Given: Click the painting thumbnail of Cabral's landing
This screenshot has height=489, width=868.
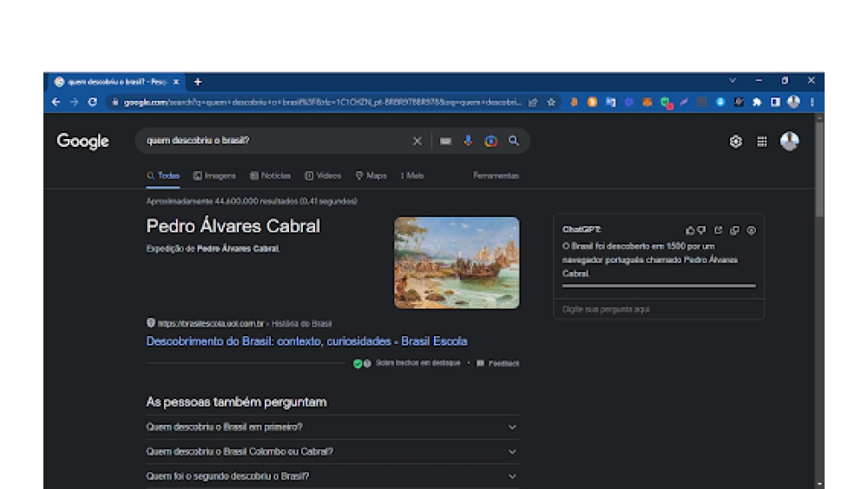Looking at the screenshot, I should (457, 262).
